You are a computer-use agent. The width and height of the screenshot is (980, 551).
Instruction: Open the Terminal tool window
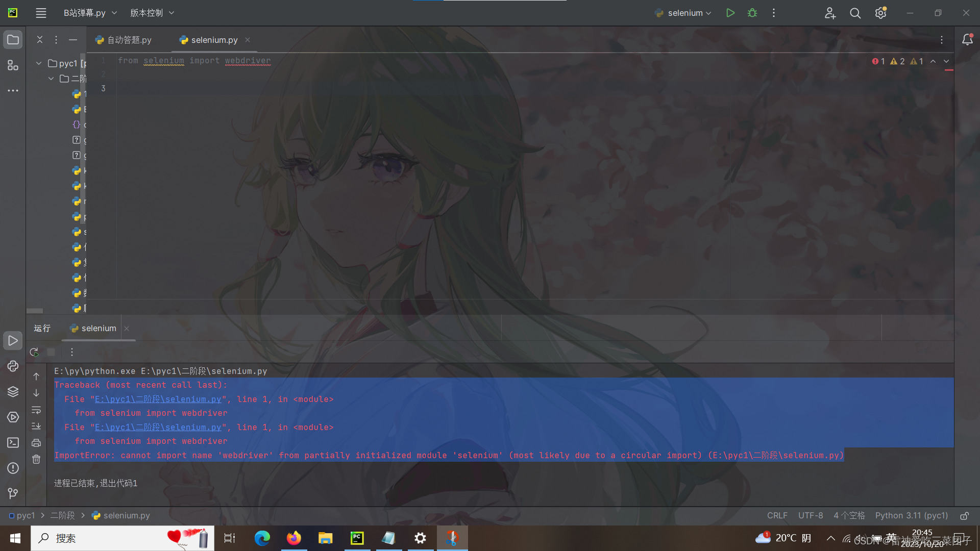pyautogui.click(x=13, y=443)
